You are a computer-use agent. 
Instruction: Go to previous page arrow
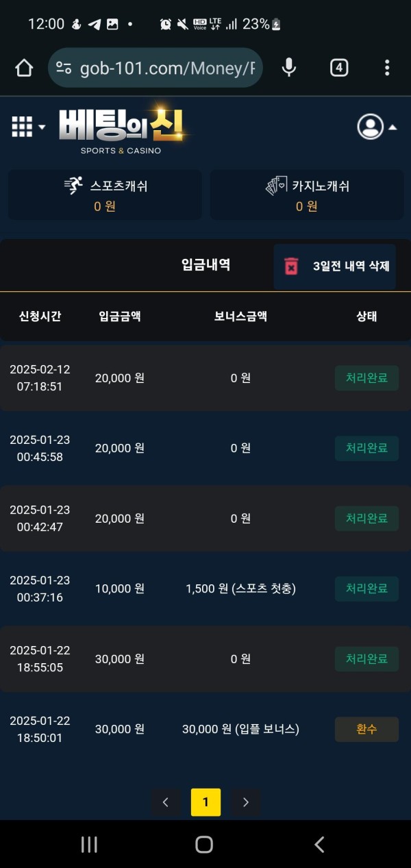pos(165,802)
